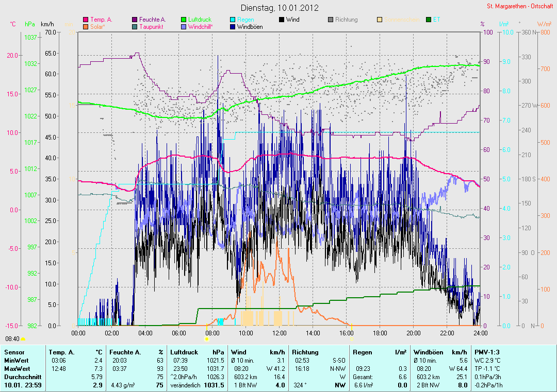Click the 'W/m²' axis unit label
Viewport: 557px width, 392px height.
tap(544, 25)
